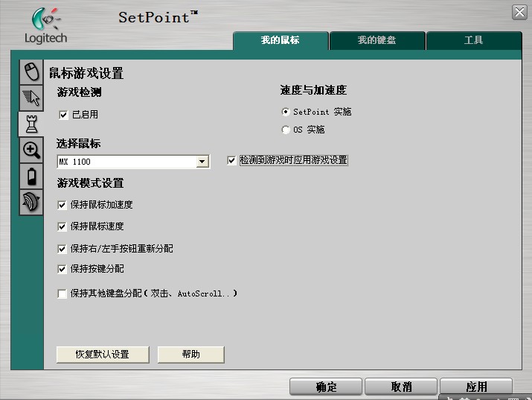Click the 游戏检测 heading text
Screen dimensions: 532x400
(79, 92)
